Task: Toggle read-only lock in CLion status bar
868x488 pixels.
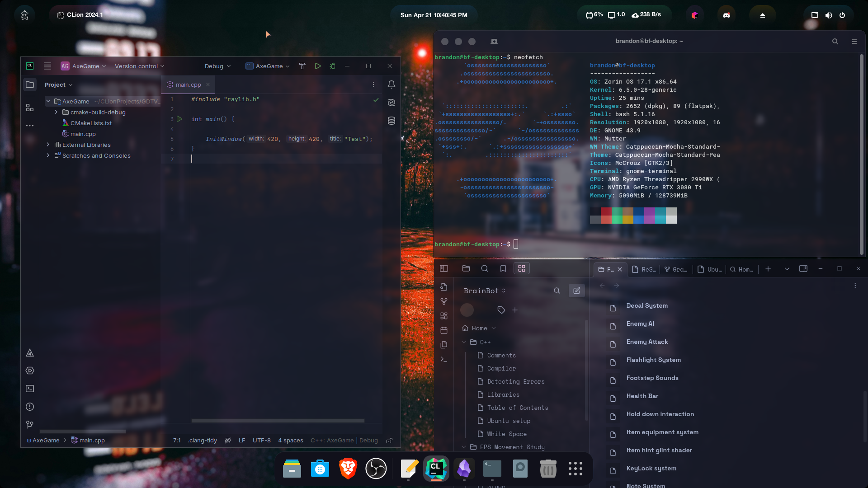Action: [x=389, y=441]
